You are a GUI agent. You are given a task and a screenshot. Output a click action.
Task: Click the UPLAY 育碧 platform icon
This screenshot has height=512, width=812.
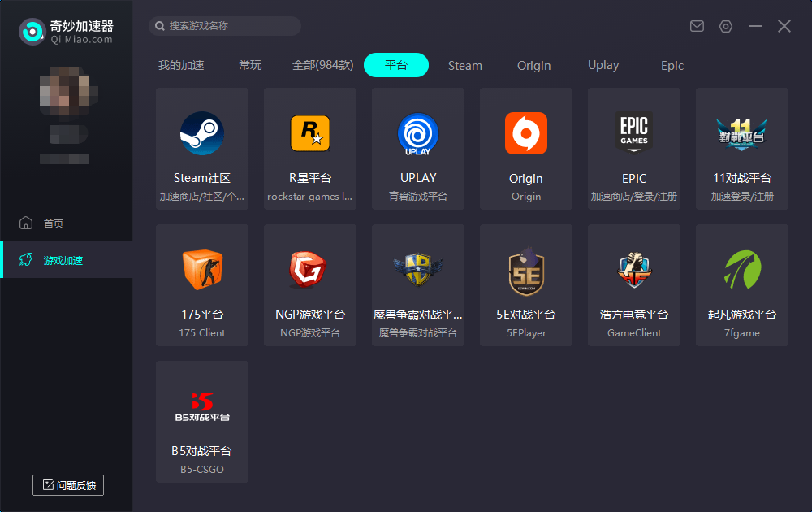coord(417,133)
